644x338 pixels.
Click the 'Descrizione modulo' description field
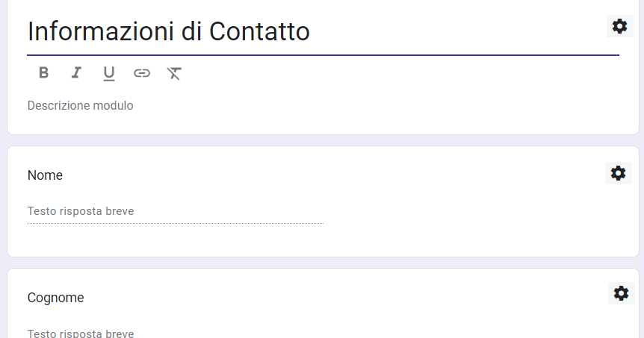[81, 105]
